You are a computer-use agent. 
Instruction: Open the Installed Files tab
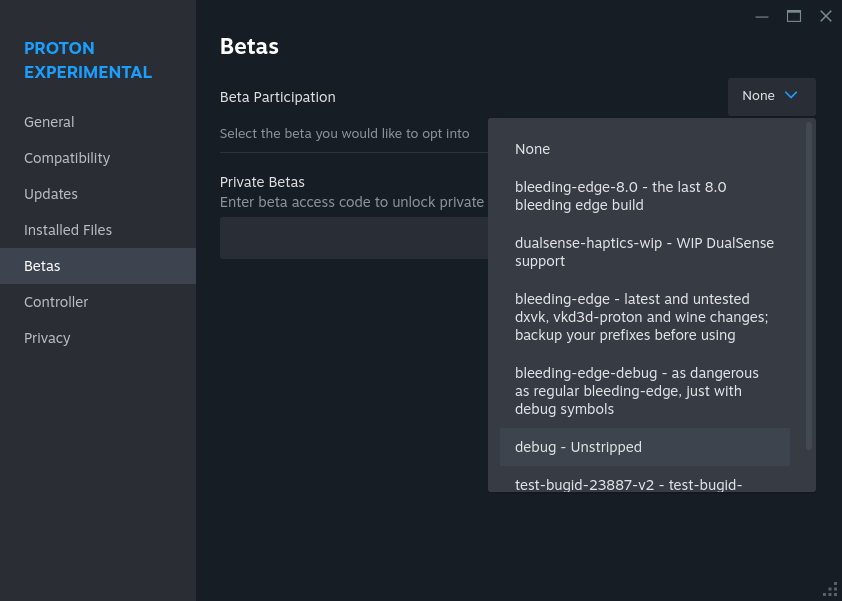pos(68,230)
